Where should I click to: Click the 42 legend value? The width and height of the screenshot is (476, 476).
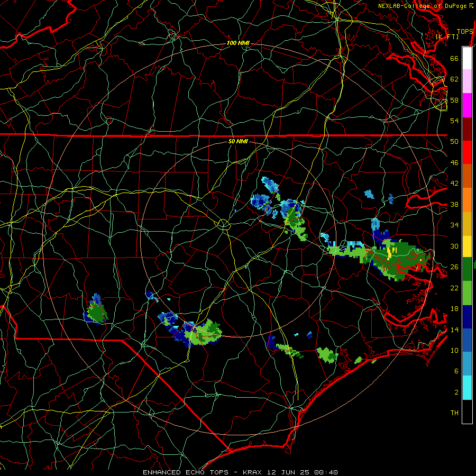tap(454, 183)
